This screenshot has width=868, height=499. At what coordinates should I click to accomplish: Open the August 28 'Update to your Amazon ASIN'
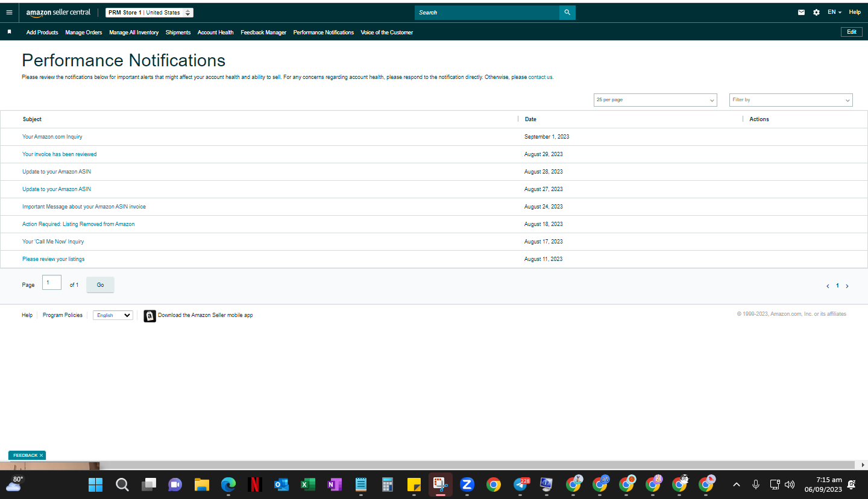tap(57, 172)
